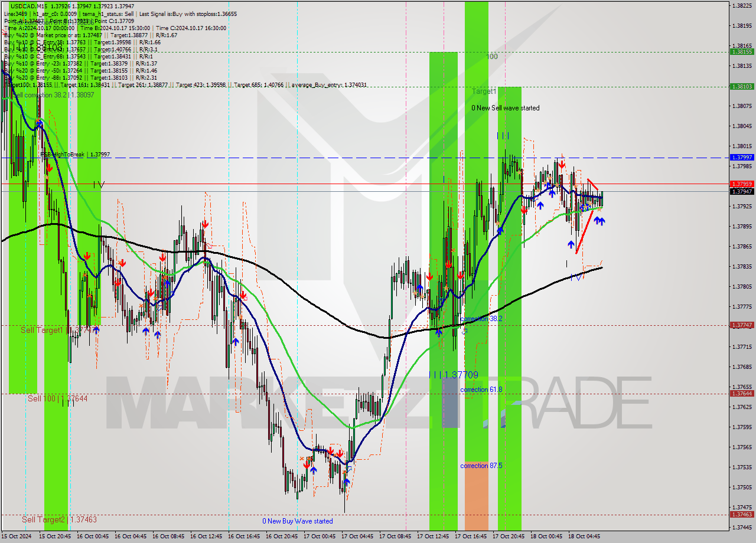Click the 'correction 87.5' label
The image size is (756, 543).
coord(481,466)
